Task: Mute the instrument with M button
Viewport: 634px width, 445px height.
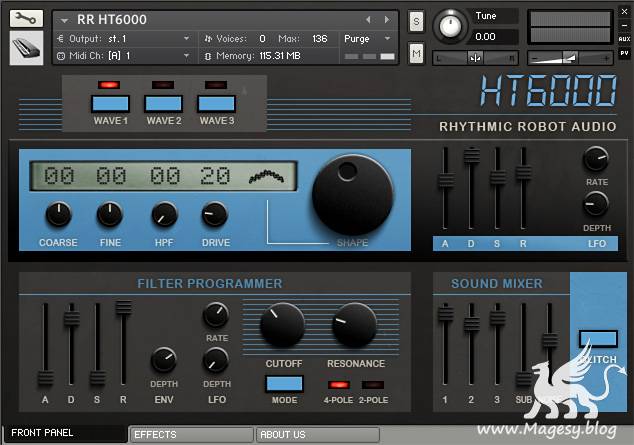Action: pyautogui.click(x=416, y=53)
